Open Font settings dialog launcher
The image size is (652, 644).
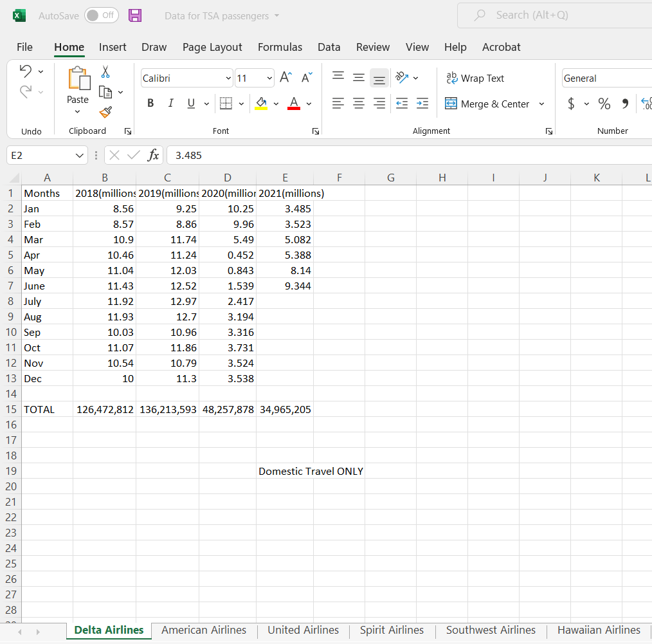(316, 131)
